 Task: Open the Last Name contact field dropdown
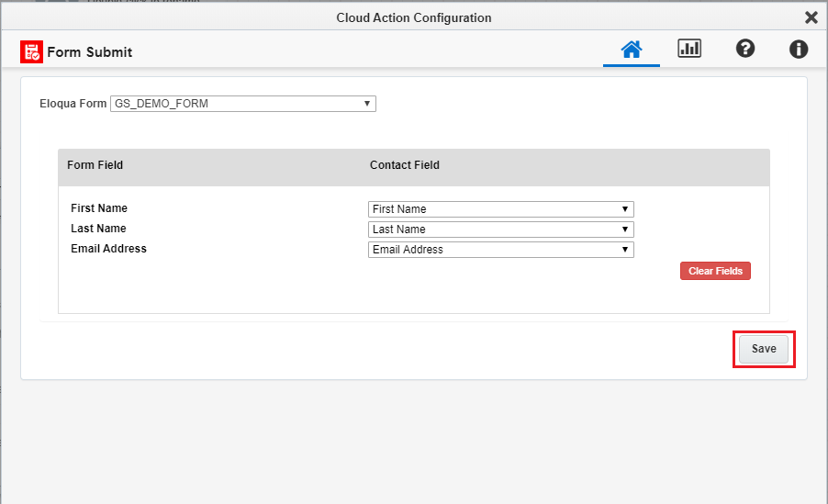point(500,230)
